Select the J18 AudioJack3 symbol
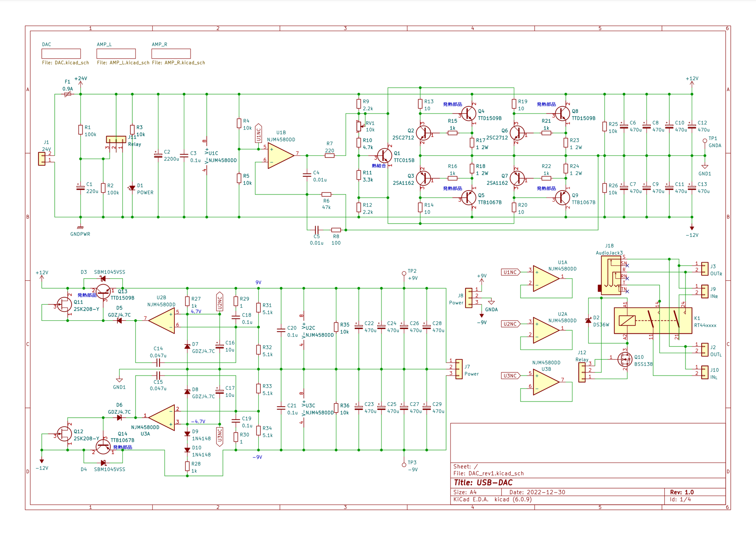The width and height of the screenshot is (756, 535). [611, 276]
